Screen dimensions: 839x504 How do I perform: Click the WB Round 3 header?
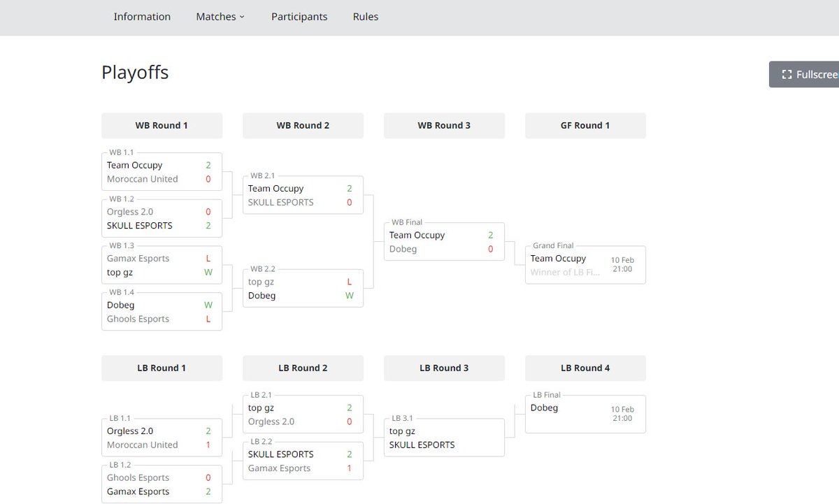pyautogui.click(x=444, y=126)
